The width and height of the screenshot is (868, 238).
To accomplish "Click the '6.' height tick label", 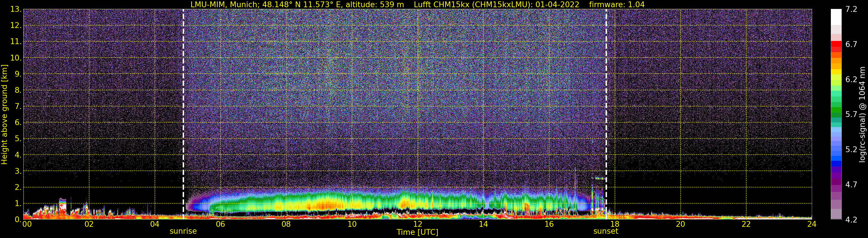I will 18,122.
